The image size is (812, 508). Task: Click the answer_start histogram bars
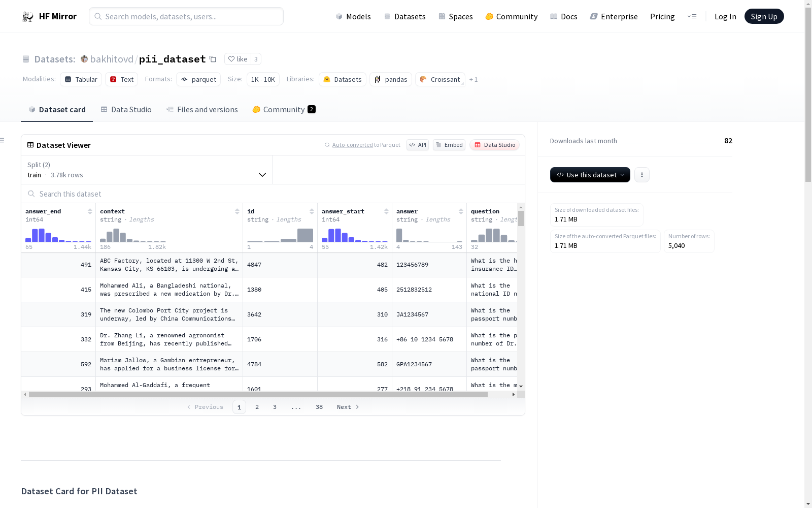coord(355,235)
